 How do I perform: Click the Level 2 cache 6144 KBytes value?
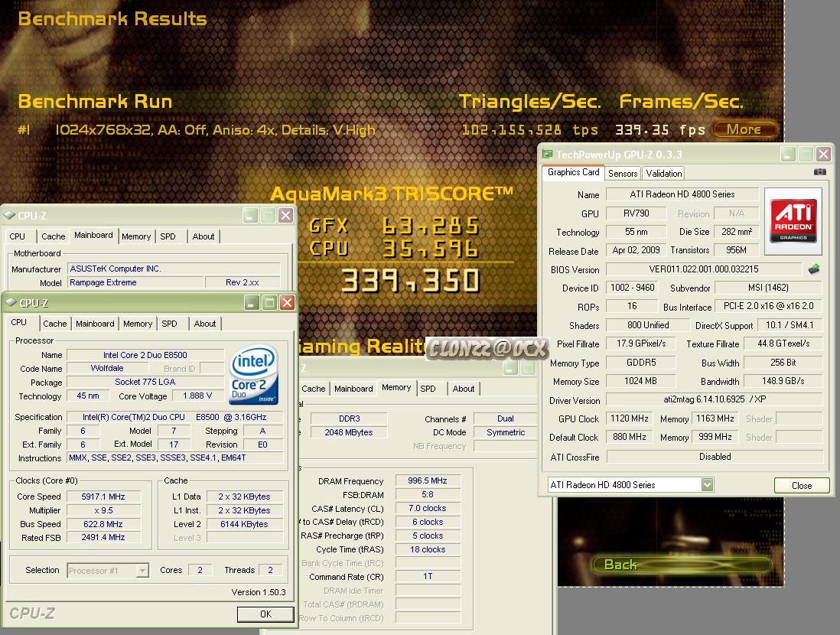(x=244, y=524)
